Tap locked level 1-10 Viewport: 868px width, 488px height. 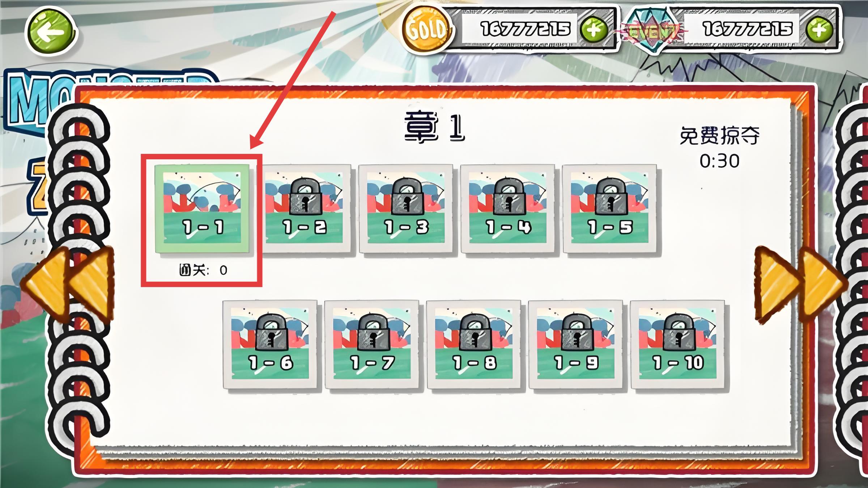[x=678, y=344]
